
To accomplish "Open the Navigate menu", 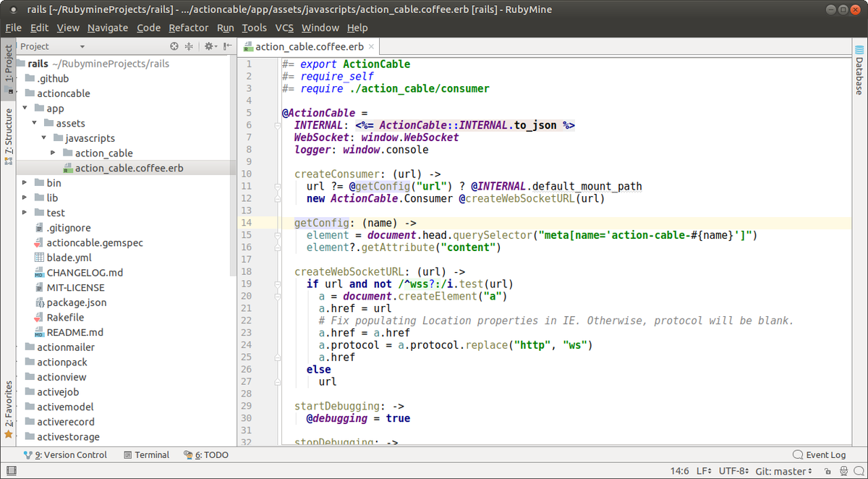I will 108,27.
